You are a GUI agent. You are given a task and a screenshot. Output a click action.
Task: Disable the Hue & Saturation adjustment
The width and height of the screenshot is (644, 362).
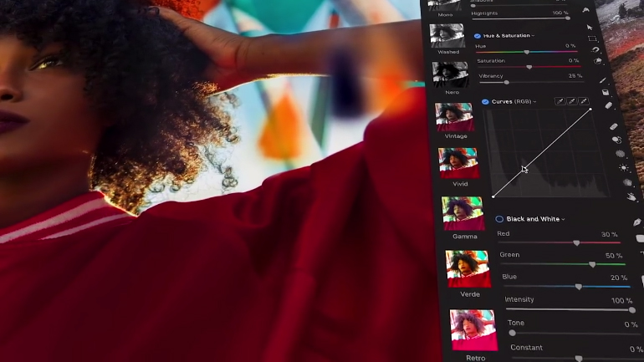478,36
